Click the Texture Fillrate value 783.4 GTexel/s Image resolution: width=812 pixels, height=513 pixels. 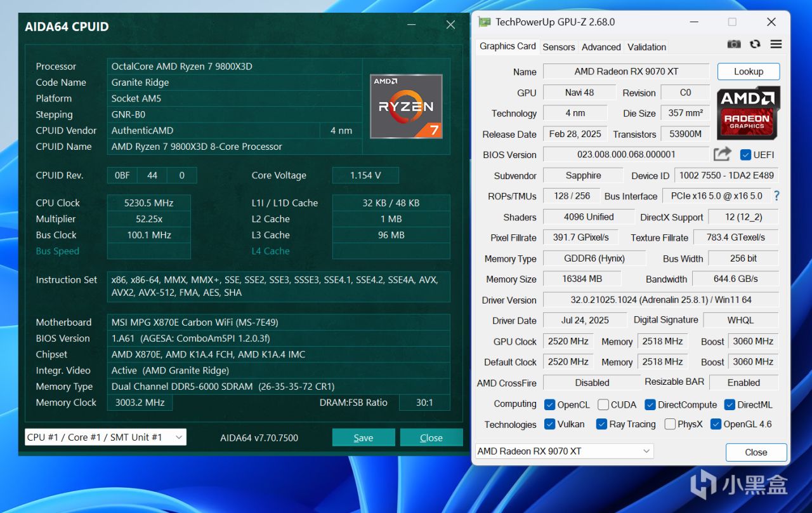736,237
